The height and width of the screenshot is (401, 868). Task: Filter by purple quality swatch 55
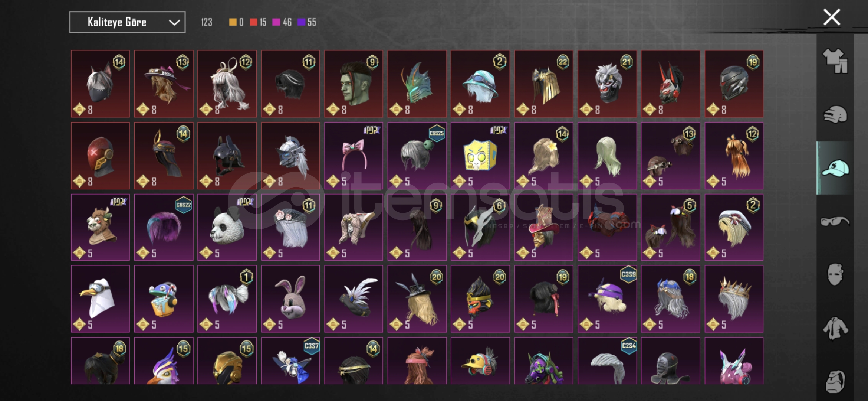tap(307, 22)
